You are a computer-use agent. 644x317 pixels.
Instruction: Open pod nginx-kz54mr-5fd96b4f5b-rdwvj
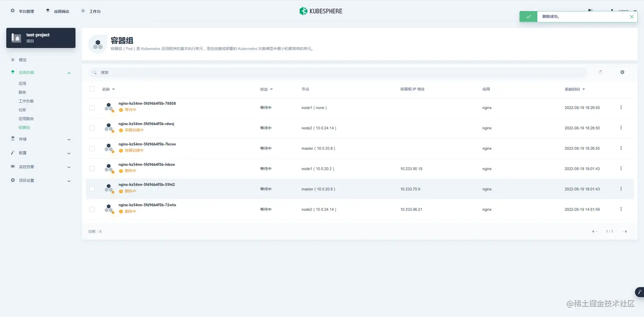[x=146, y=124]
